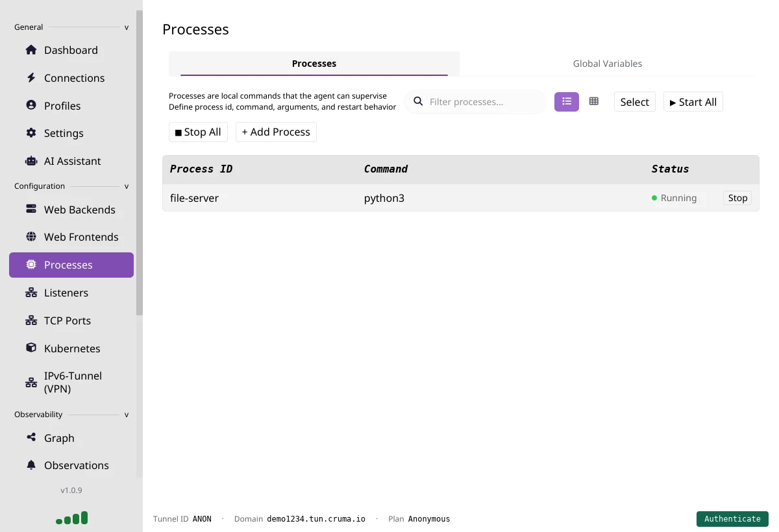Click the Web Backends server icon
The width and height of the screenshot is (779, 532).
coord(31,210)
